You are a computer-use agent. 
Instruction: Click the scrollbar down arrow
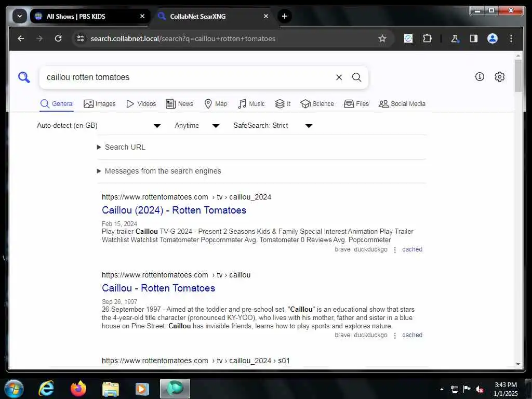[518, 364]
